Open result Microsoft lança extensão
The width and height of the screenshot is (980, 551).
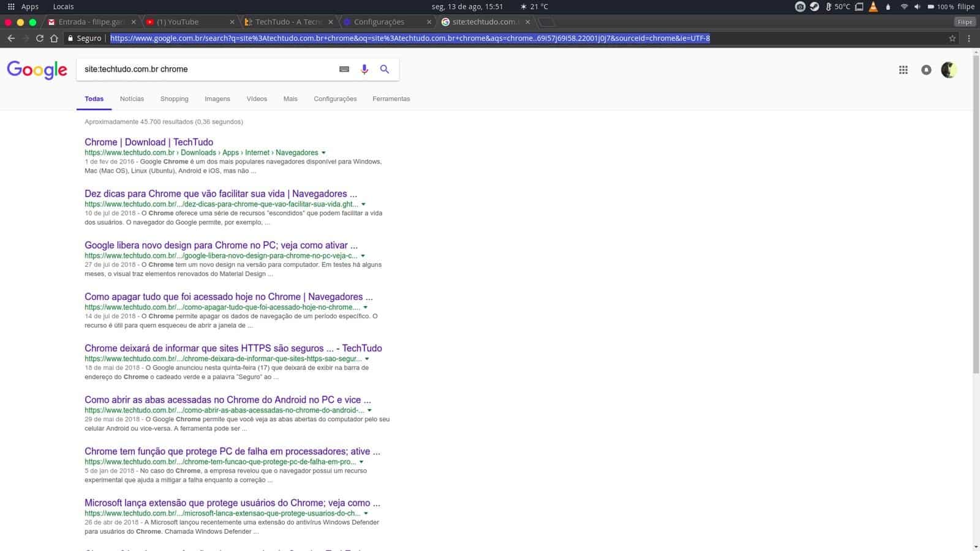pos(232,503)
